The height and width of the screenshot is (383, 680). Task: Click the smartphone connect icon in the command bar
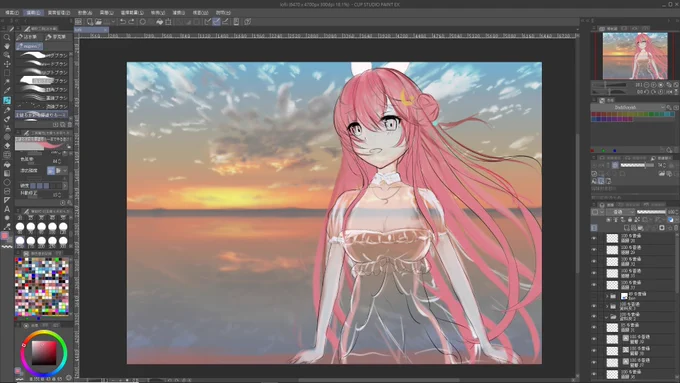236,22
